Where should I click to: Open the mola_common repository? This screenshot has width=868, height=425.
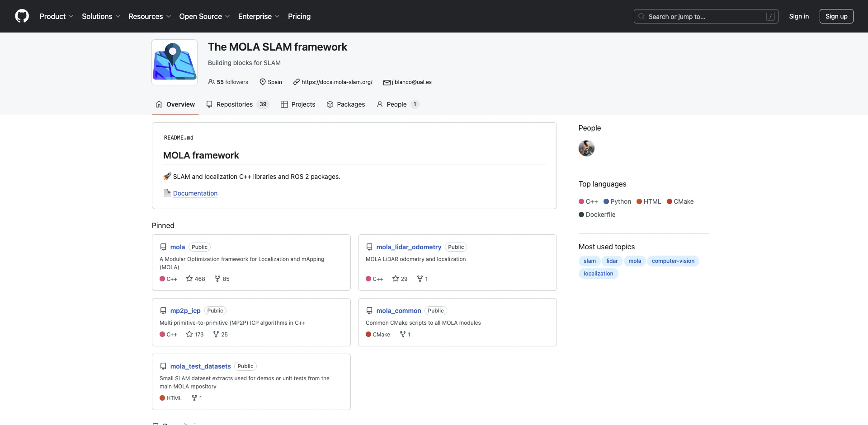(399, 311)
